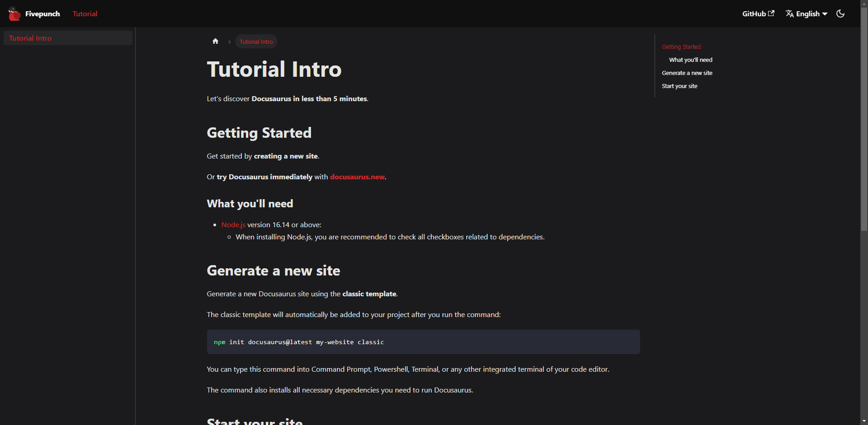Open the English language dropdown

(x=807, y=14)
